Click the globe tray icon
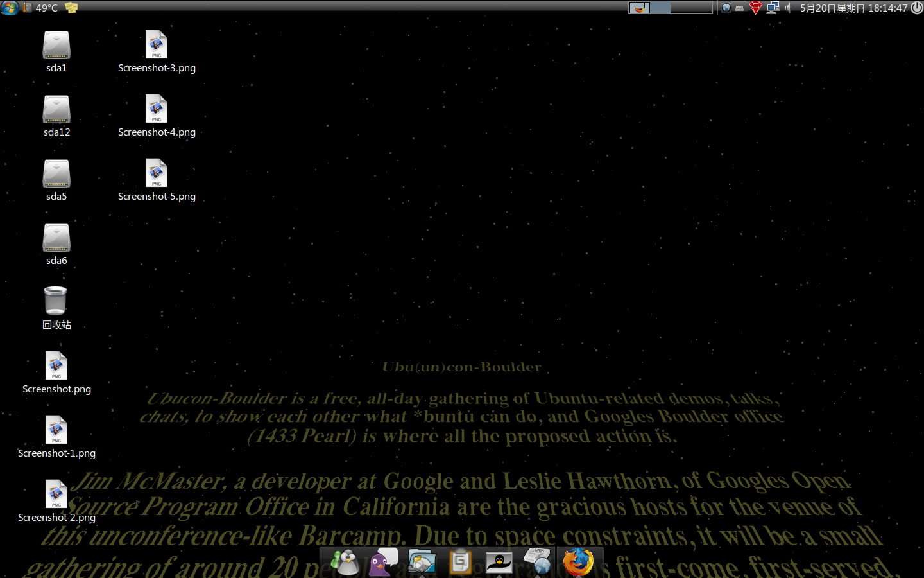Viewport: 924px width, 578px height. click(726, 8)
